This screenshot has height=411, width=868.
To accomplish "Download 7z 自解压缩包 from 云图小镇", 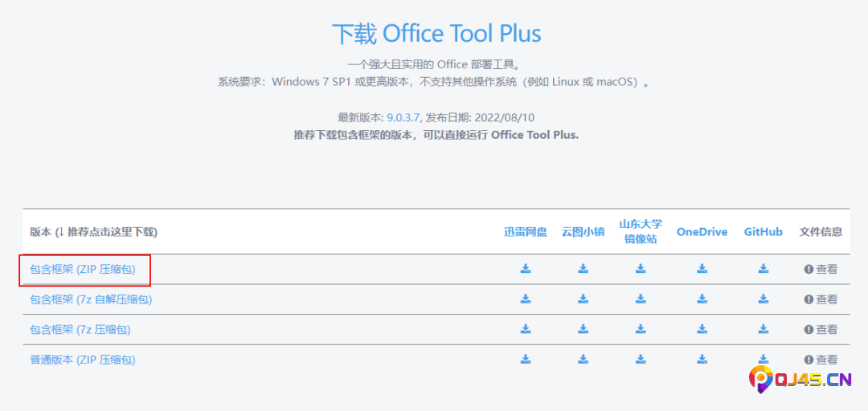I will tap(583, 299).
